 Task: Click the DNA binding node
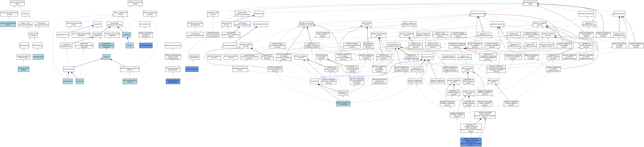tap(24, 45)
